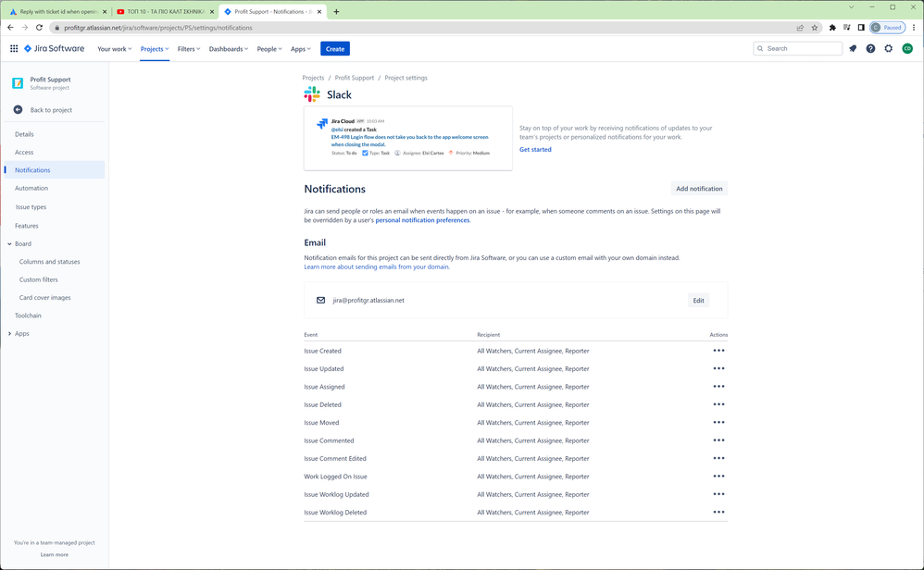Screen dimensions: 924x570
Task: Collapse the Board section in the sidebar
Action: pos(9,243)
